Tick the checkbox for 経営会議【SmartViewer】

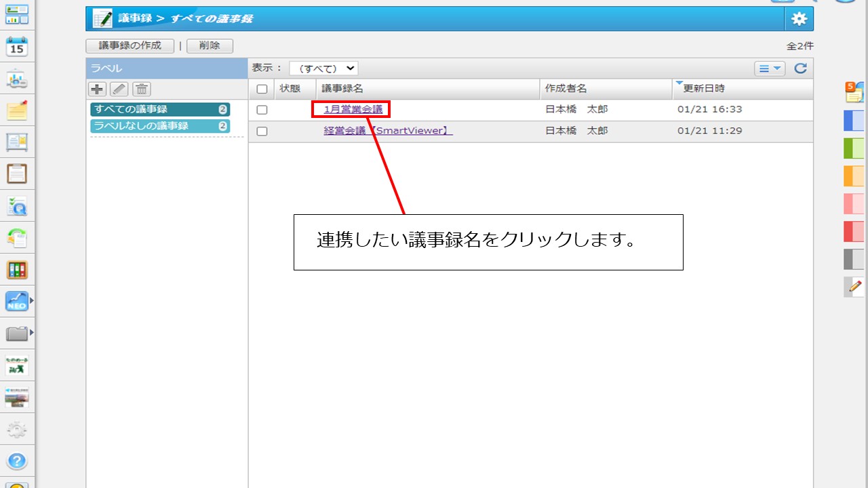click(x=262, y=131)
